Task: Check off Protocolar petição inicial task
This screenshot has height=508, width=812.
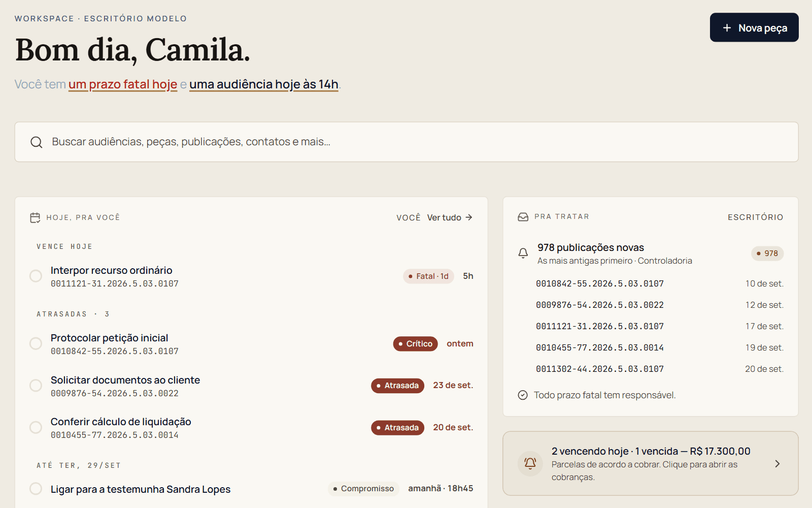Action: click(x=36, y=343)
